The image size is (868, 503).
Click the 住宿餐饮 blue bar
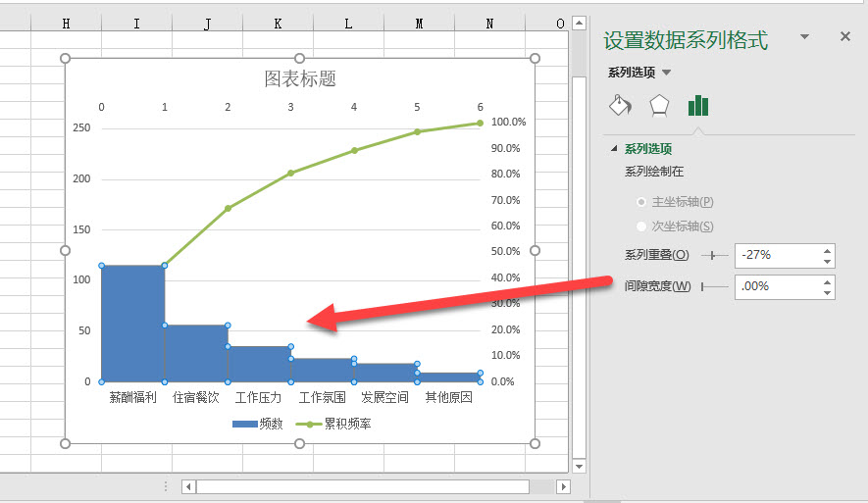coord(196,354)
